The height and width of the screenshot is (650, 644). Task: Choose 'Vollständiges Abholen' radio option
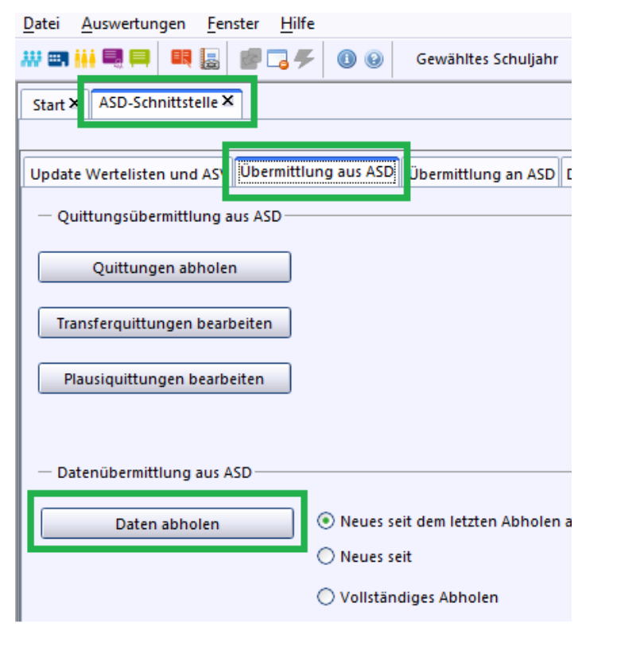326,597
